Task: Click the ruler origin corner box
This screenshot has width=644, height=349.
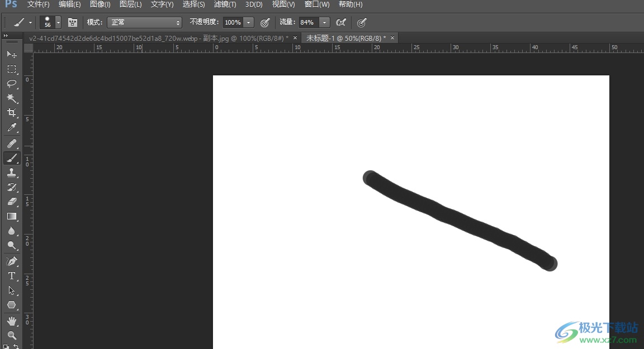Action: (29, 48)
